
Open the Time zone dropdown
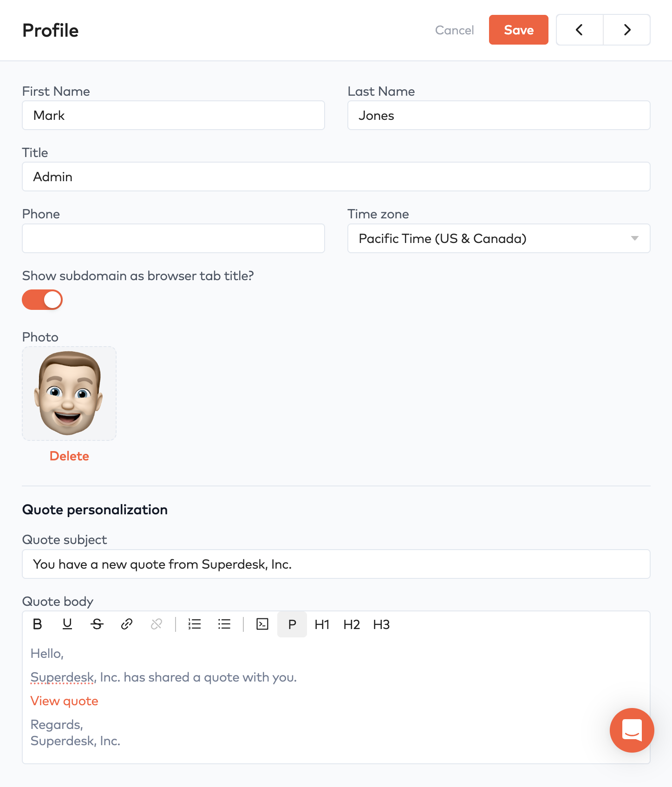(498, 238)
